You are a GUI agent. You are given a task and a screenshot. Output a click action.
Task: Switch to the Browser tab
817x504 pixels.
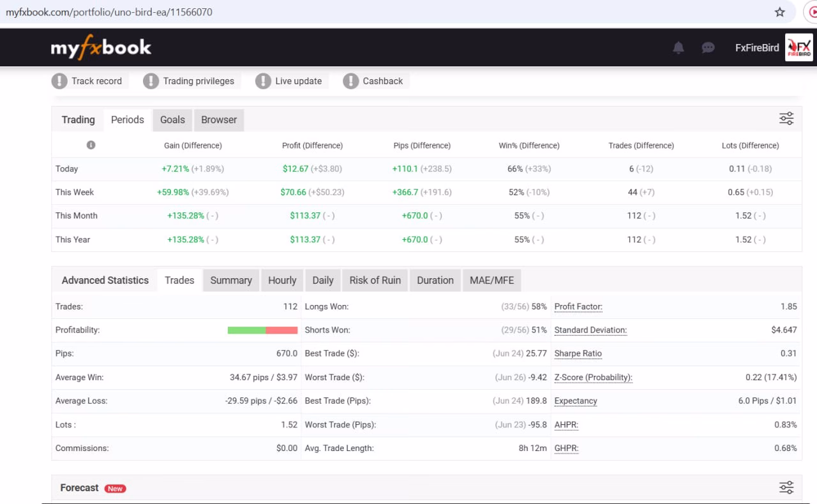coord(219,120)
